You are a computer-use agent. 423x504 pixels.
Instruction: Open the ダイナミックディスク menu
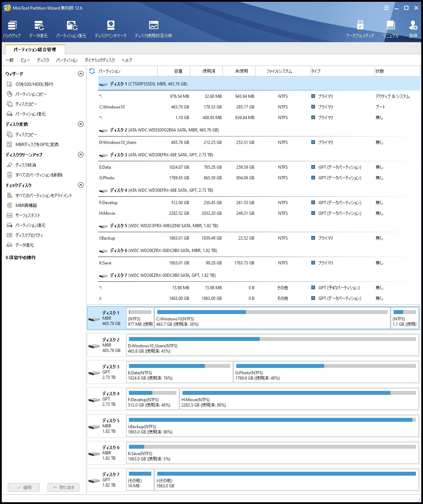point(100,60)
